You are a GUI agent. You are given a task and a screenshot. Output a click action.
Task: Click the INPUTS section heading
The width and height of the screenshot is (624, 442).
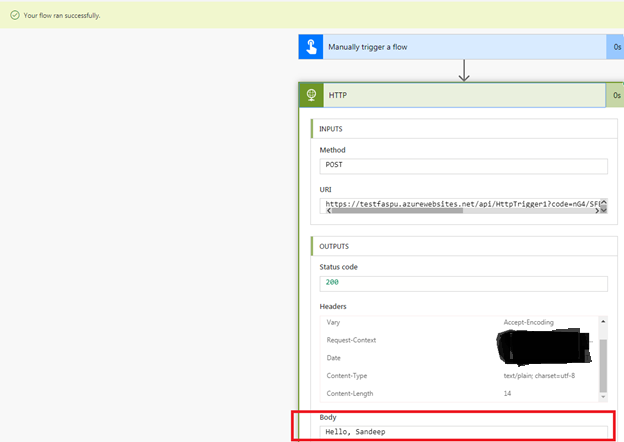[331, 129]
